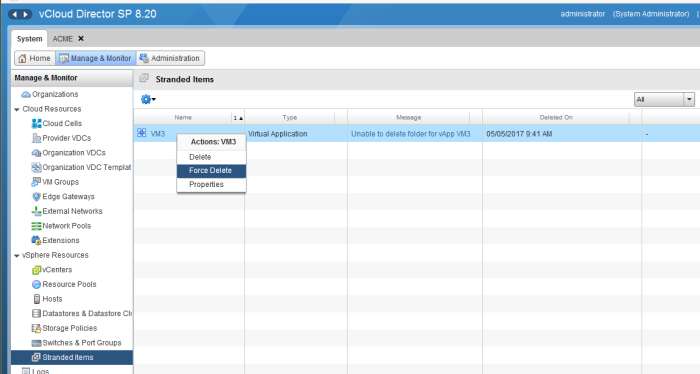Click the VM Groups icon
The height and width of the screenshot is (374, 700).
37,182
